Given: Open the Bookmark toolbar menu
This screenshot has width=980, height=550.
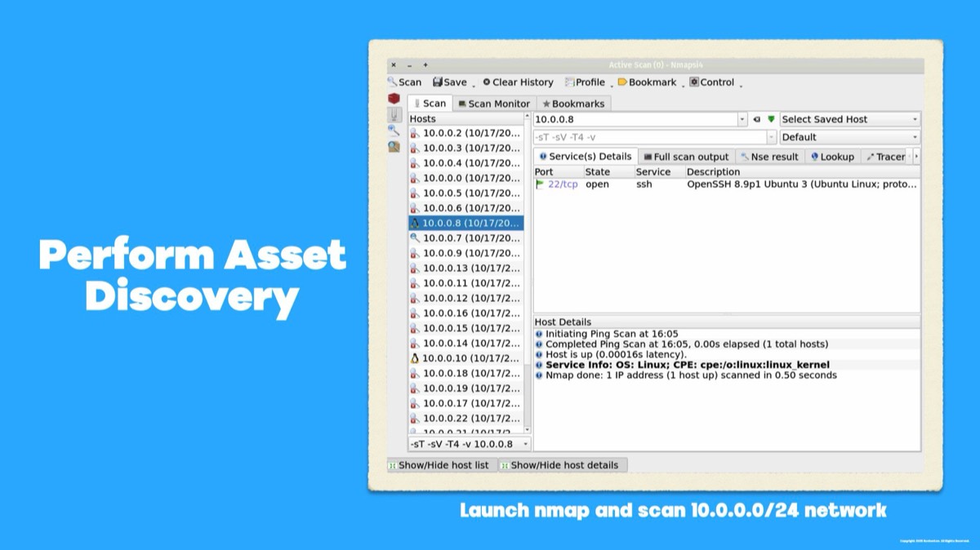Looking at the screenshot, I should click(x=648, y=82).
